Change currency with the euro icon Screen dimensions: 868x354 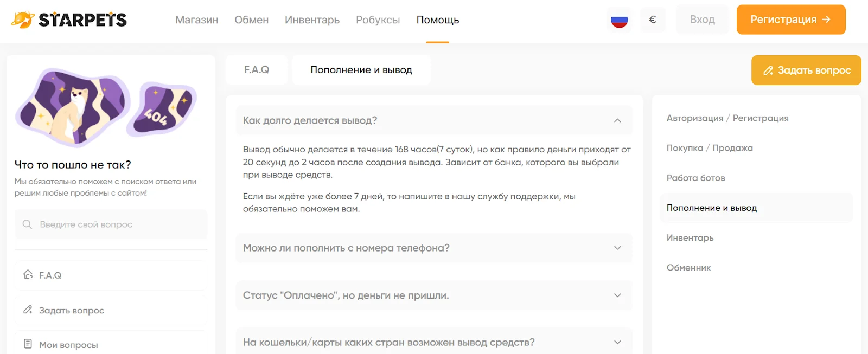click(x=653, y=20)
